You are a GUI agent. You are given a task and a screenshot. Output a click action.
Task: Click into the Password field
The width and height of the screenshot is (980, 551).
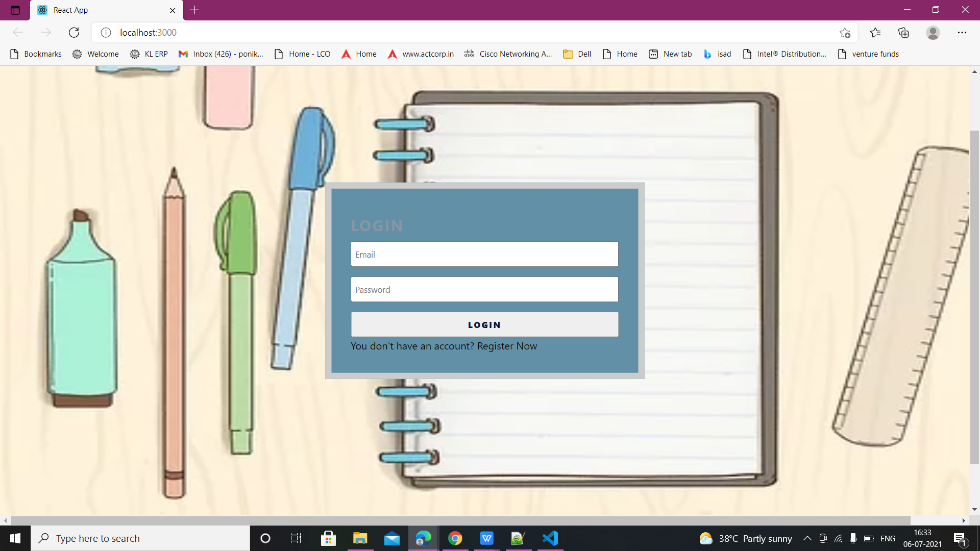tap(484, 289)
